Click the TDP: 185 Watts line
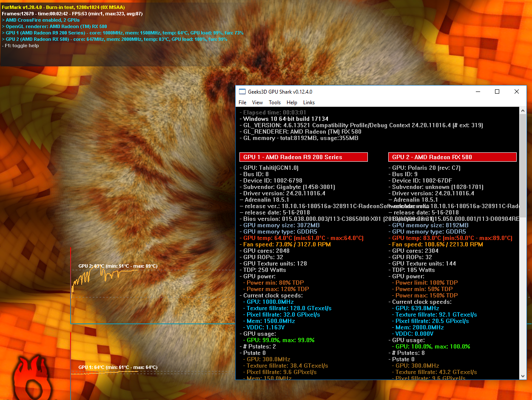The height and width of the screenshot is (400, 532). [412, 270]
